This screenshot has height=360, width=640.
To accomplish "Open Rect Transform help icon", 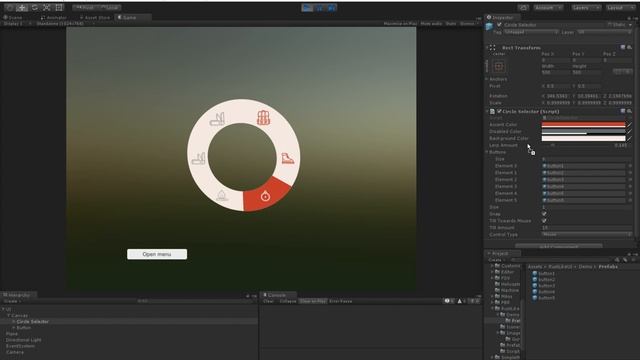I will click(x=623, y=47).
